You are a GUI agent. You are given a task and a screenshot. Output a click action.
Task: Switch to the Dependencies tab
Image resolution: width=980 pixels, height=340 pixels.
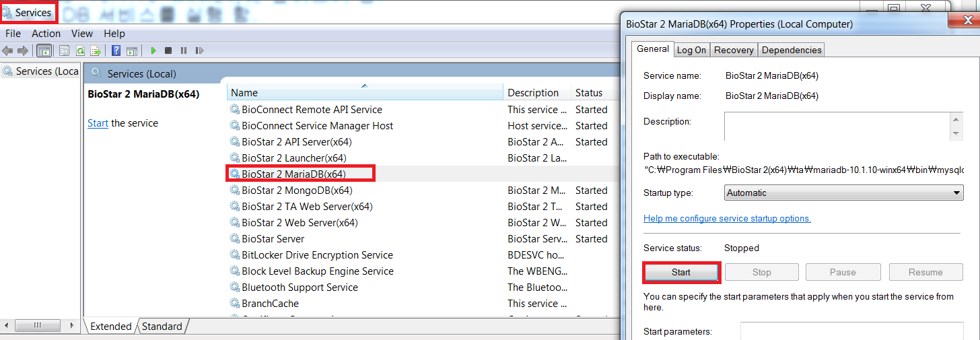pos(792,50)
